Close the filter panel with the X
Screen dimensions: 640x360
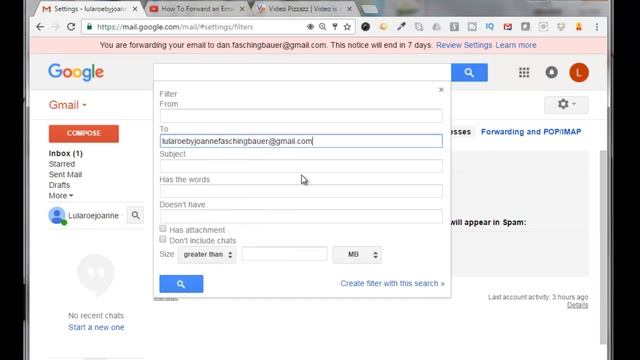(x=441, y=90)
